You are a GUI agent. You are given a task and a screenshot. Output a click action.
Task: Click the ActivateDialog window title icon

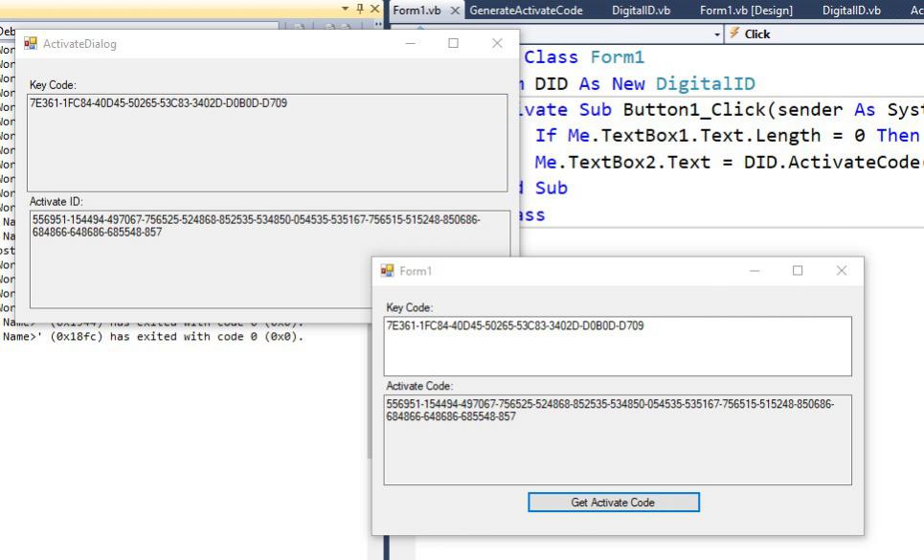(x=31, y=44)
